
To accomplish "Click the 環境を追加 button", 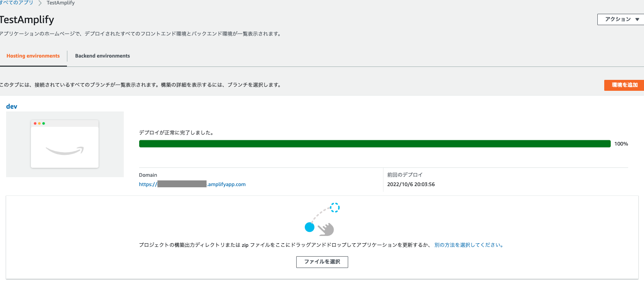I will point(624,85).
